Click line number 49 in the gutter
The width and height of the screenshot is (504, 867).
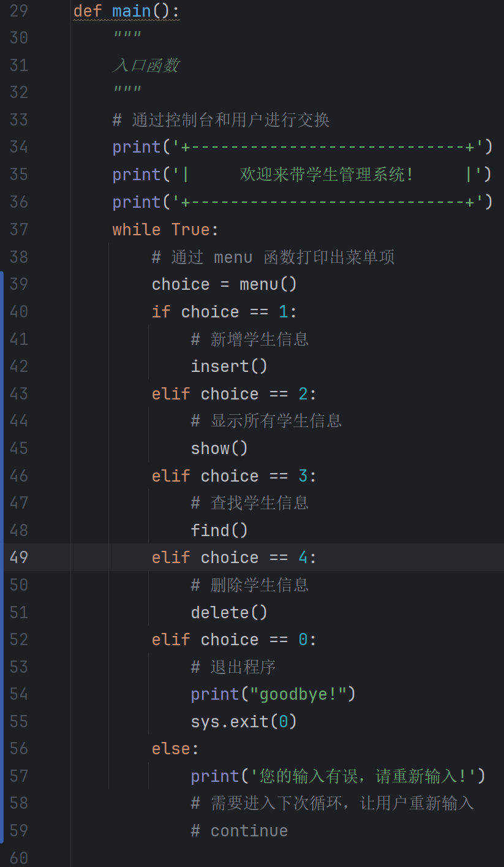point(19,557)
